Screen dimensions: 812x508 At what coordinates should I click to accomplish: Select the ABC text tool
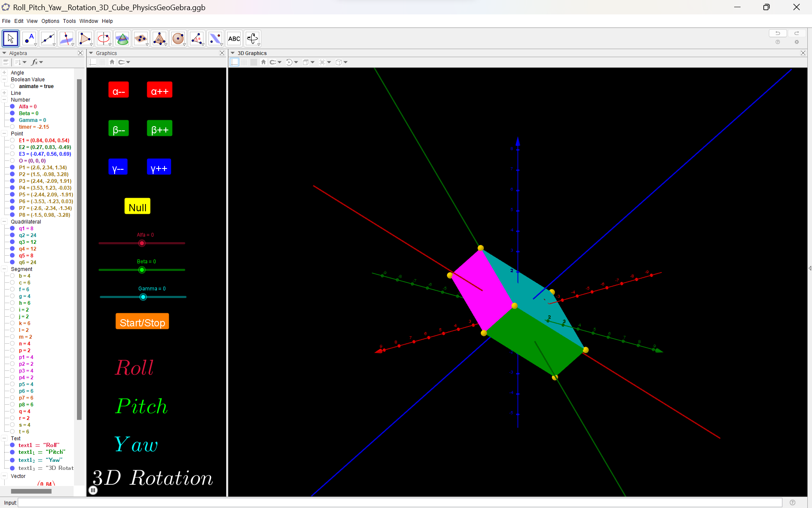234,39
